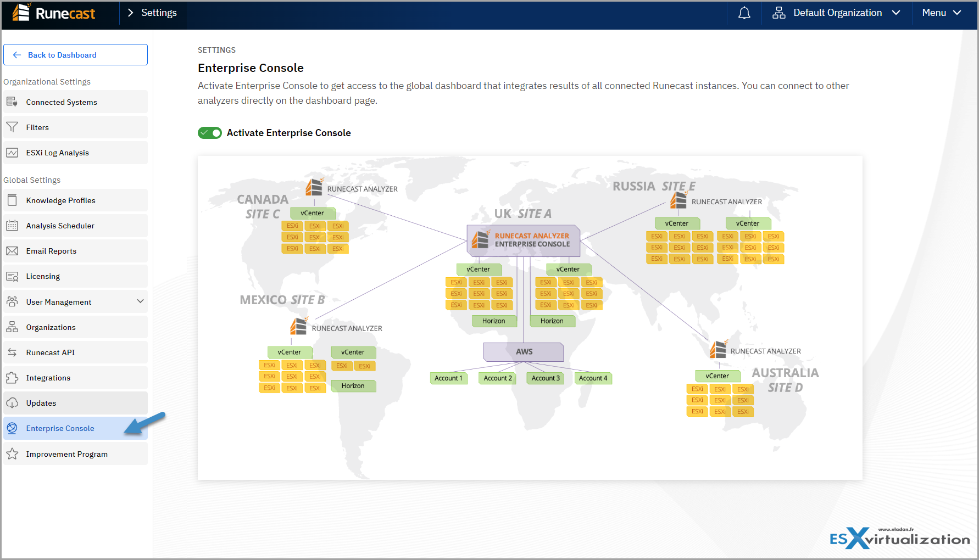Click the Organizations tree icon
Viewport: 979px width, 560px height.
tap(12, 327)
